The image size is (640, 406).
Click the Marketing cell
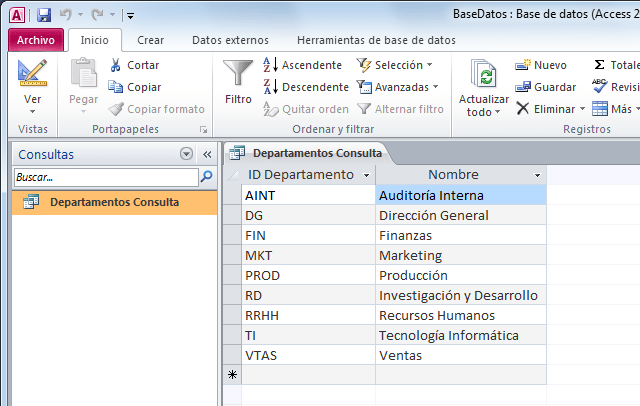461,255
